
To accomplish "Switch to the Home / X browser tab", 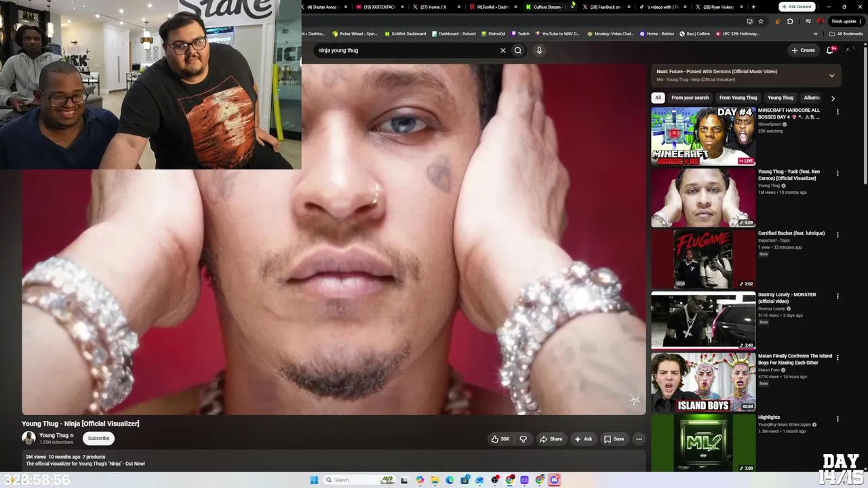I will [x=437, y=7].
